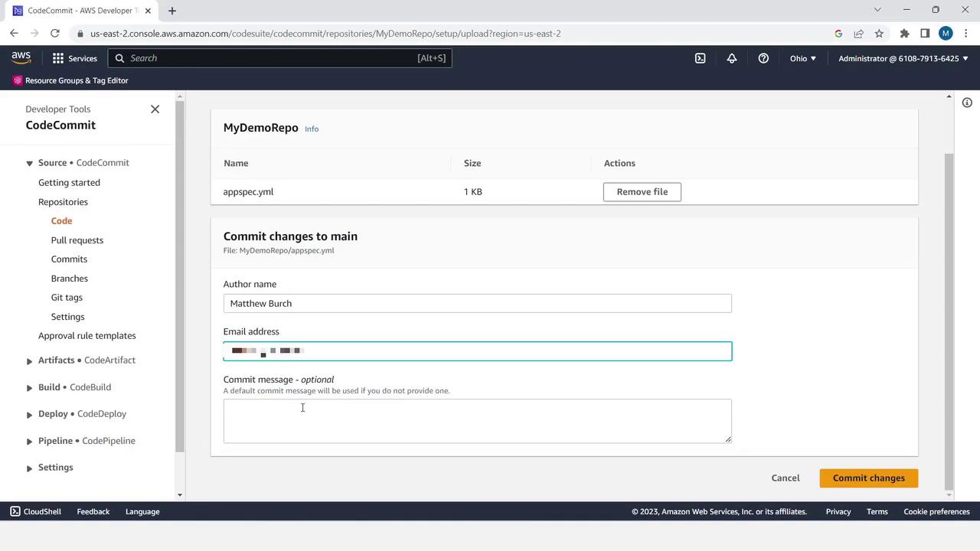980x551 pixels.
Task: Open Pull requests
Action: (77, 240)
